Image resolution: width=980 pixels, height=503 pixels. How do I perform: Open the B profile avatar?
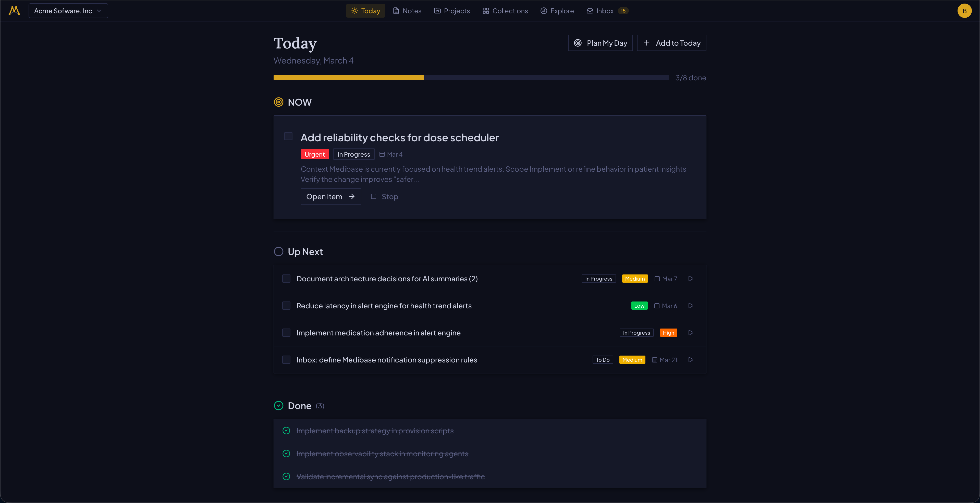point(964,11)
